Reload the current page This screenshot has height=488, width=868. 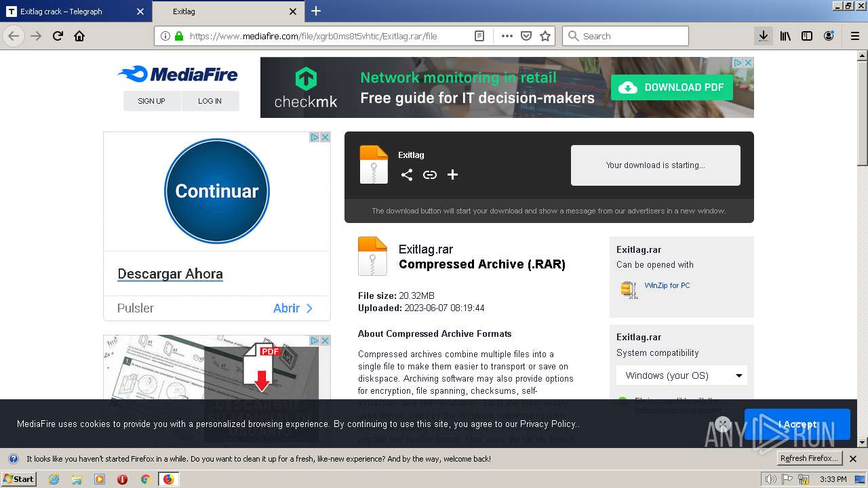click(58, 36)
